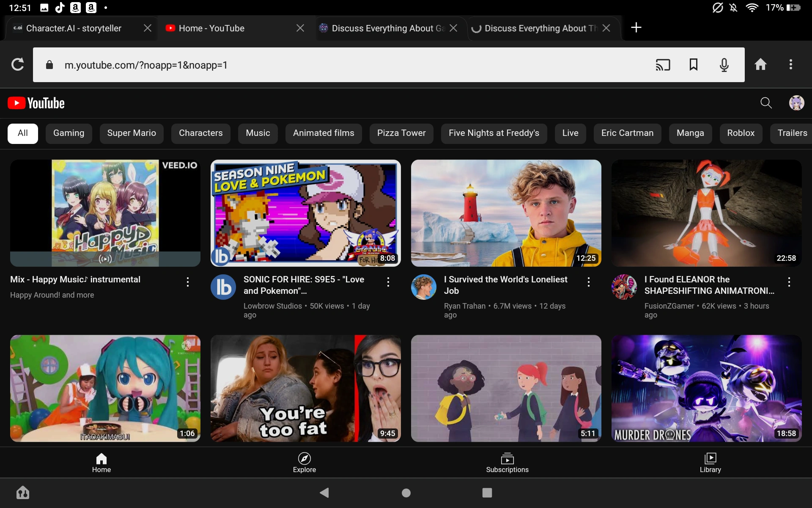Play the Murder Drones video thumbnail
Screen dimensions: 812x508
[706, 388]
